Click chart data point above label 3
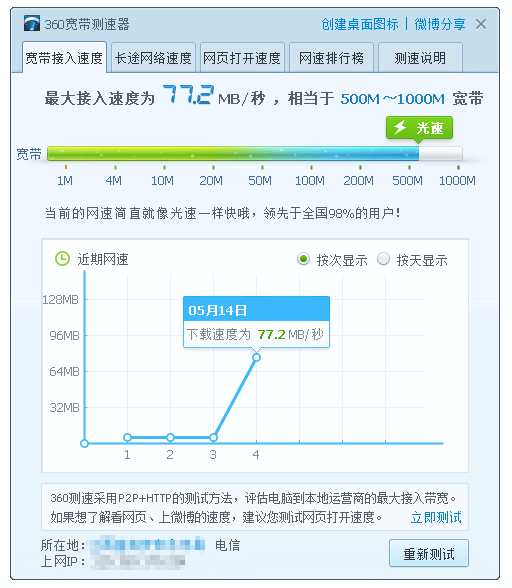The height and width of the screenshot is (588, 512). pos(213,437)
